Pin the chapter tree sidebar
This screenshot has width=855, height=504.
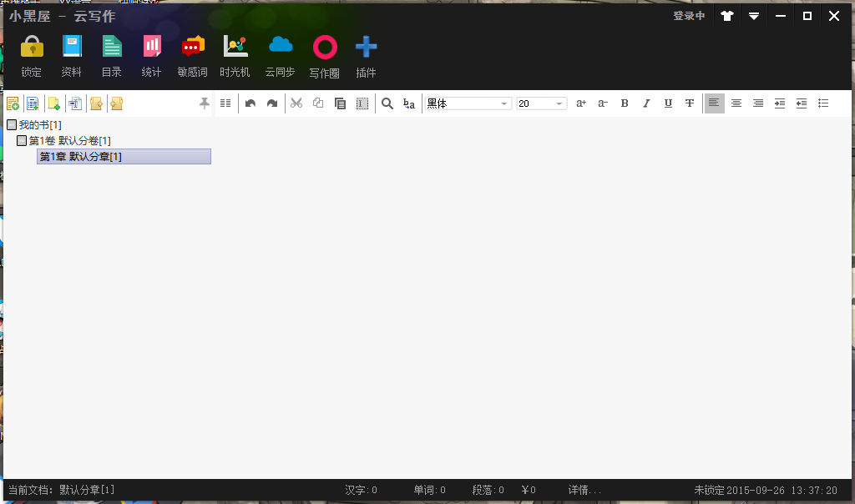204,103
